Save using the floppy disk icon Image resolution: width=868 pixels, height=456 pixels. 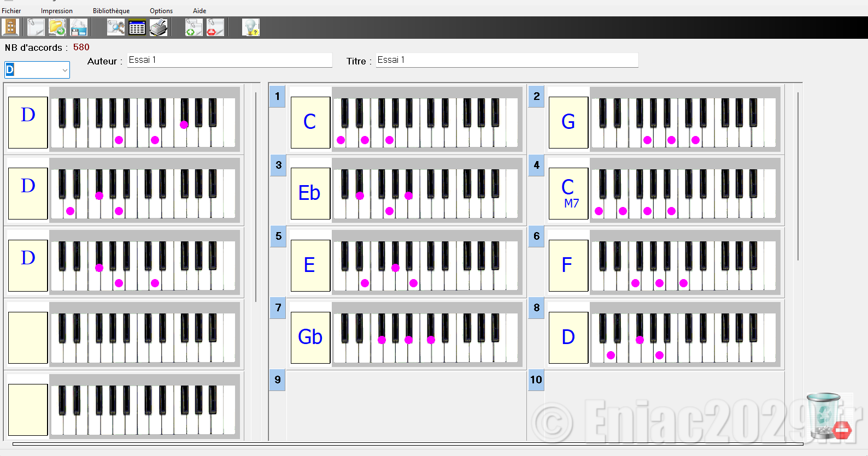pyautogui.click(x=79, y=27)
